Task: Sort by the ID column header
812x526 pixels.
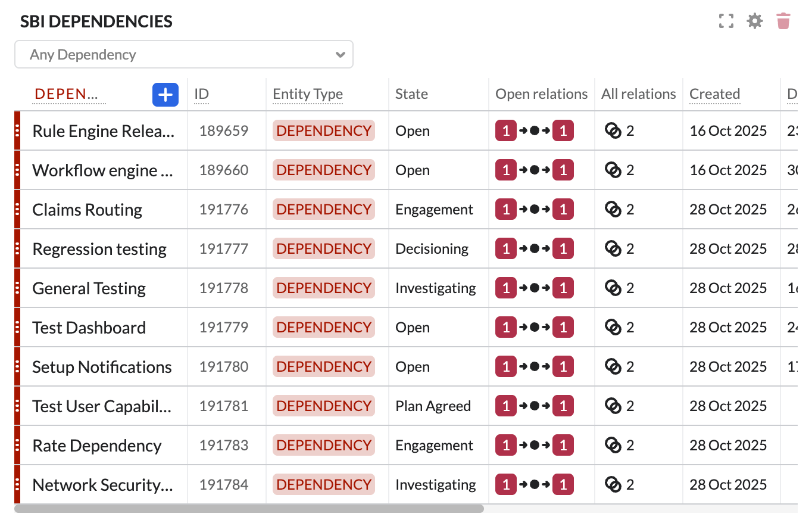Action: tap(201, 94)
